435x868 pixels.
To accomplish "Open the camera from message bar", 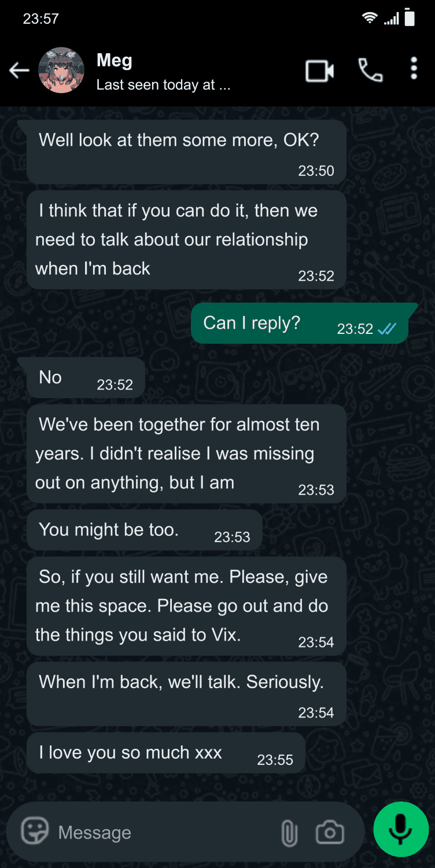I will click(330, 833).
